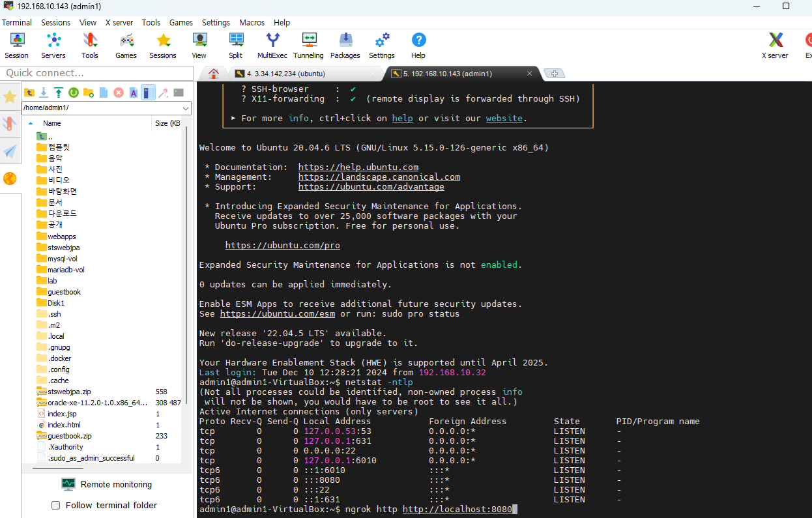This screenshot has height=518, width=812.
Task: Click the landscape.canonical.com link
Action: (379, 177)
